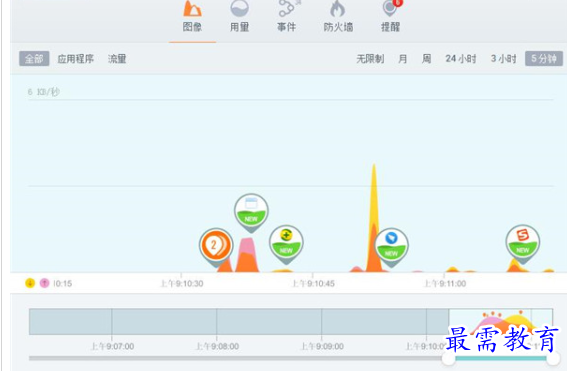Click the NEW marker with yellow-green plus icon
The width and height of the screenshot is (567, 371).
click(286, 243)
